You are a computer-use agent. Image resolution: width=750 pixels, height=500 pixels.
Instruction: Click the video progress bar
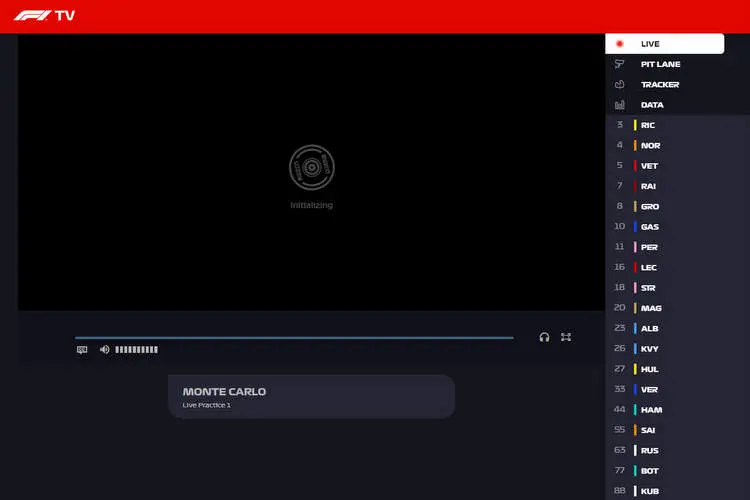294,338
